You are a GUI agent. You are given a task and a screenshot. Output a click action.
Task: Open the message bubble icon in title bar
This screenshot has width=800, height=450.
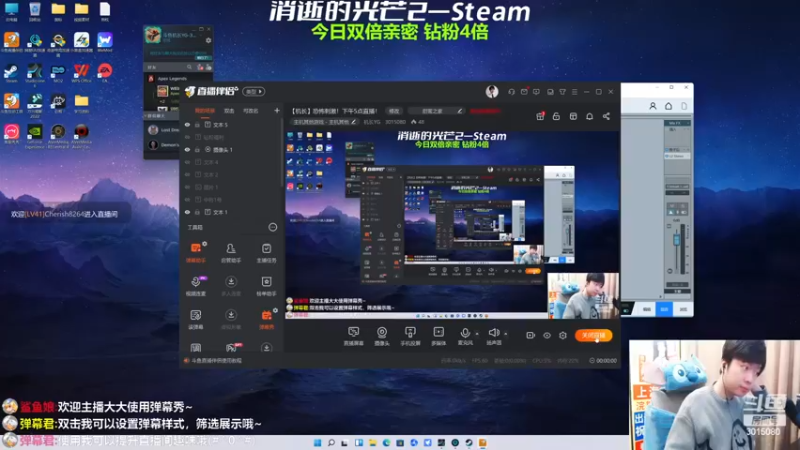[x=536, y=92]
